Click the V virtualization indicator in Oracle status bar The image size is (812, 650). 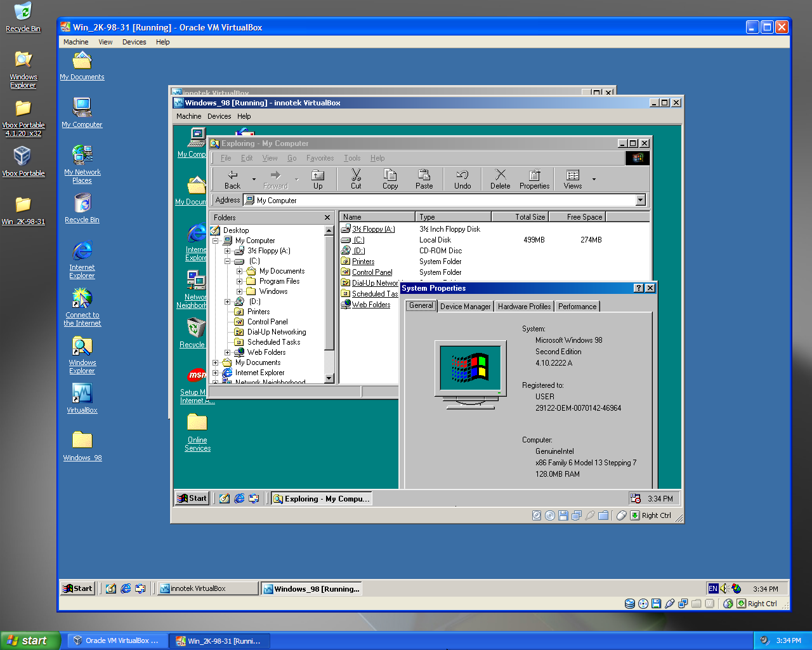[710, 604]
